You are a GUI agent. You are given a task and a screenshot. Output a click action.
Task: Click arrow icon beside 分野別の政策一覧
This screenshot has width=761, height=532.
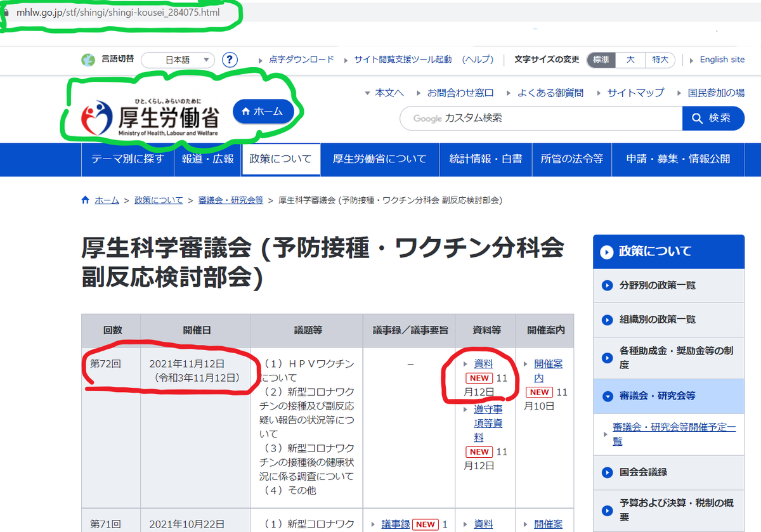[607, 285]
